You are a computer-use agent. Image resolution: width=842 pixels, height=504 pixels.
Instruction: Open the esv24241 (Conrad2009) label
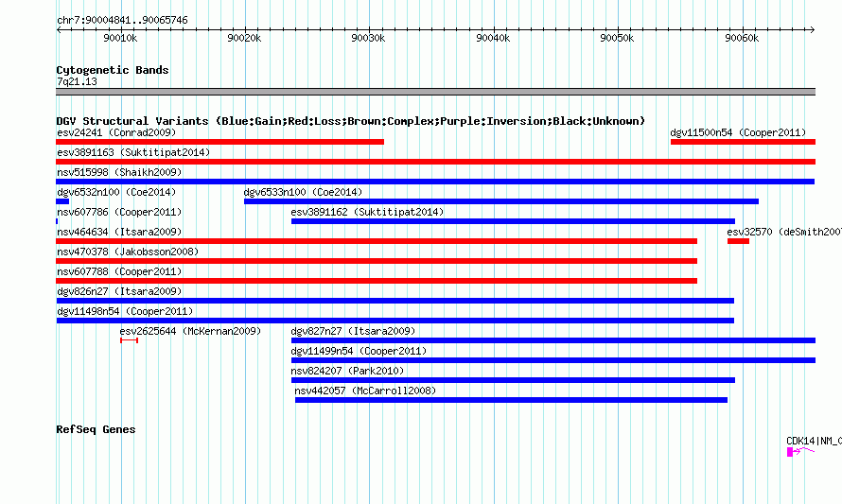click(x=116, y=132)
